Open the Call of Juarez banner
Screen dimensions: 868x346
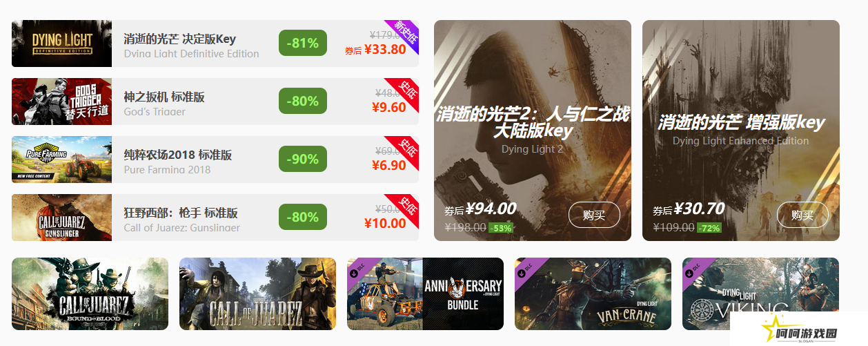pos(257,294)
